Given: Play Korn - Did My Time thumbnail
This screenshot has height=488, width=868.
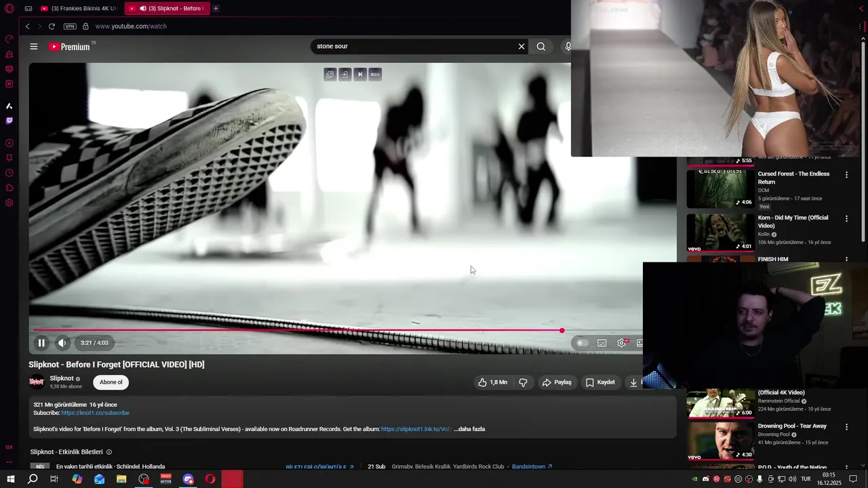Looking at the screenshot, I should 720,232.
